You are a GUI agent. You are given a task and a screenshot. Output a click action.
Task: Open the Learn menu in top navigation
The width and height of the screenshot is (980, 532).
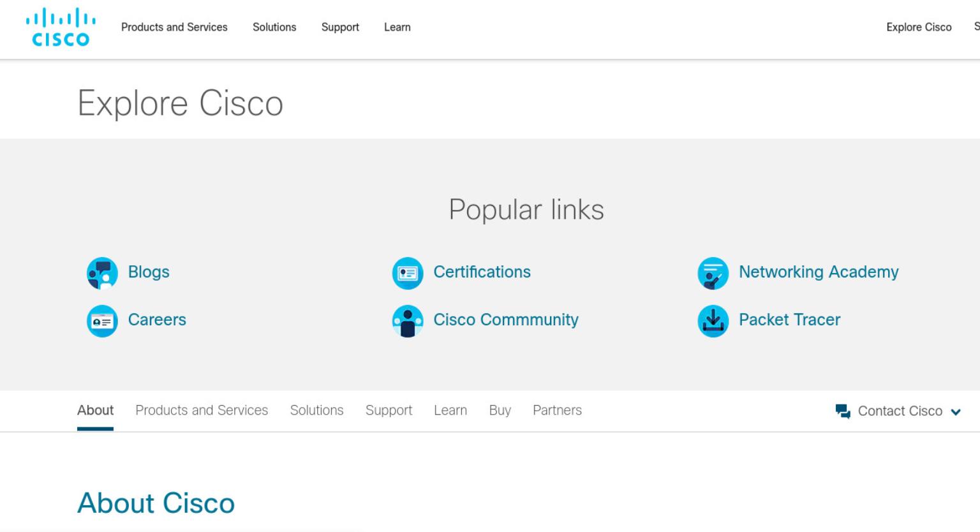pos(397,27)
